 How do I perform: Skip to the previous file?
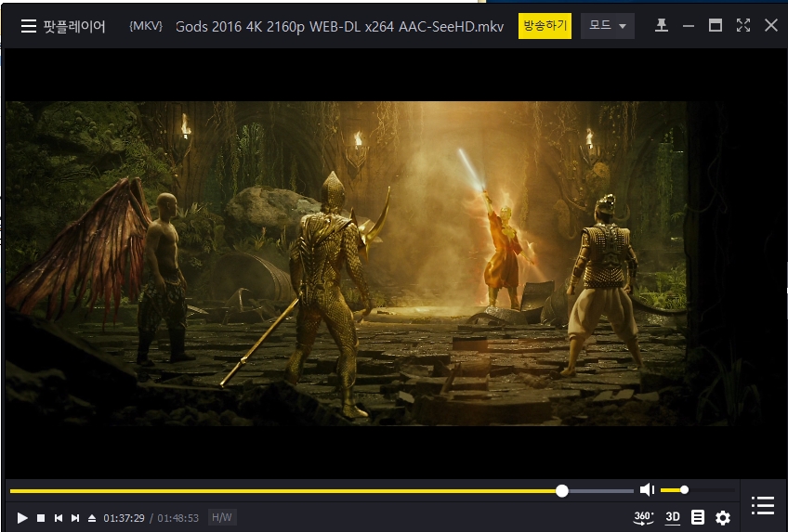58,518
